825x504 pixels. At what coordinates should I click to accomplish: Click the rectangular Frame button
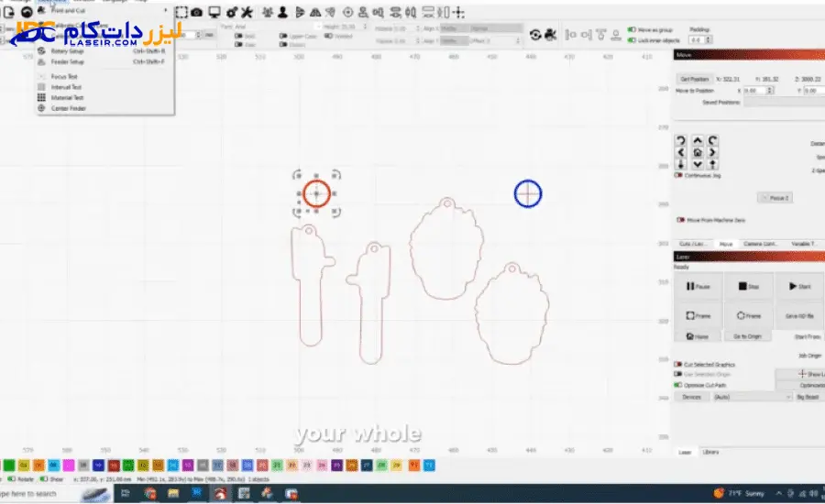pos(698,314)
